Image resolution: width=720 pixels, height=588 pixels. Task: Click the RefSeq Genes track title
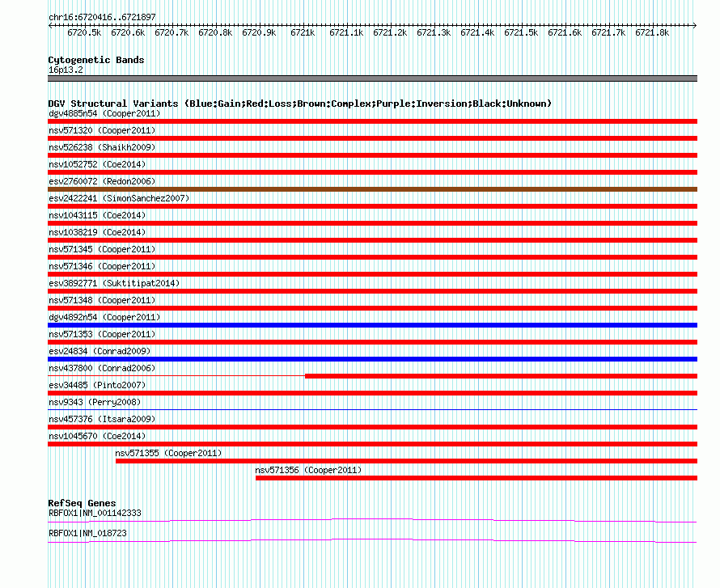click(82, 503)
